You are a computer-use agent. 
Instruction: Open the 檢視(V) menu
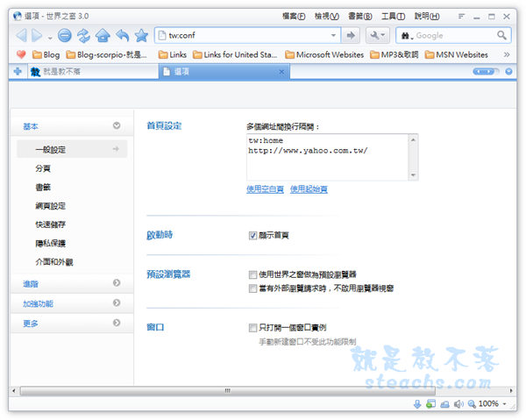coord(326,16)
